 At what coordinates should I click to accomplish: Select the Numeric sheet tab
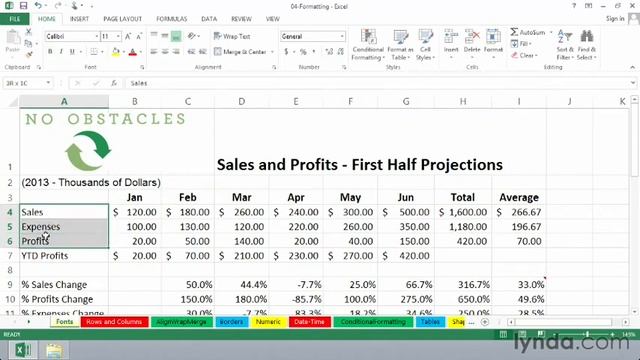click(268, 322)
